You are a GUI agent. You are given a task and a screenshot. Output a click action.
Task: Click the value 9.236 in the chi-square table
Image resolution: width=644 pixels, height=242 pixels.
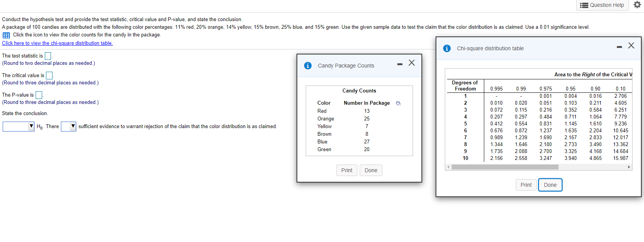click(621, 123)
